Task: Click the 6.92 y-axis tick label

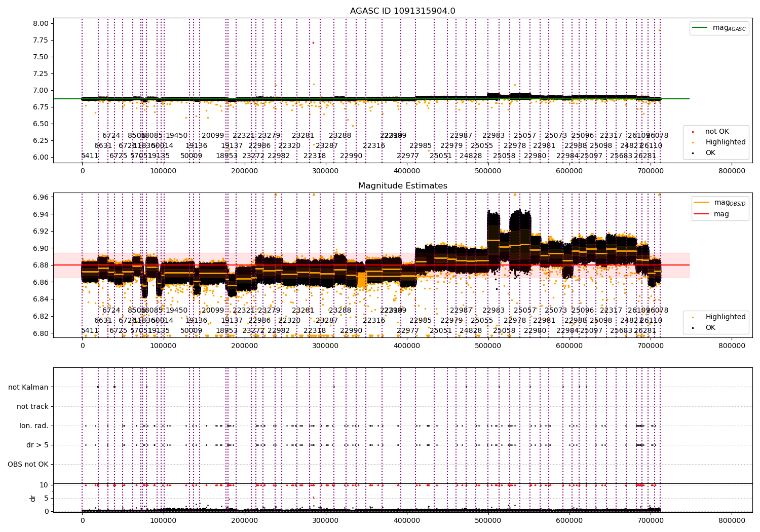Action: pyautogui.click(x=41, y=231)
